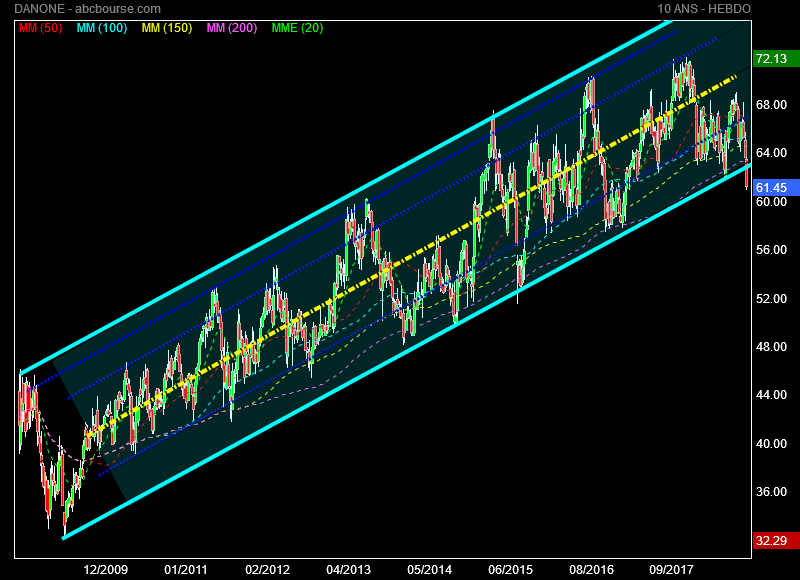
Task: Click the MME (20) legend label
Action: [x=297, y=28]
